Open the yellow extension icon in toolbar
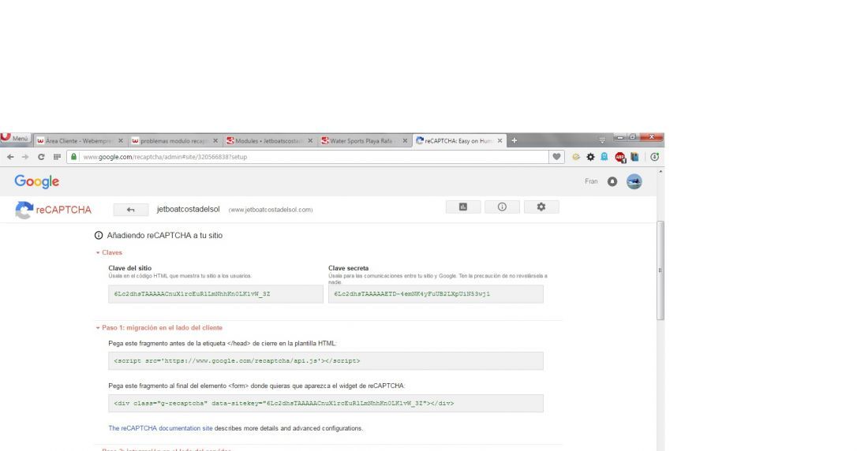This screenshot has height=451, width=868. [x=576, y=157]
